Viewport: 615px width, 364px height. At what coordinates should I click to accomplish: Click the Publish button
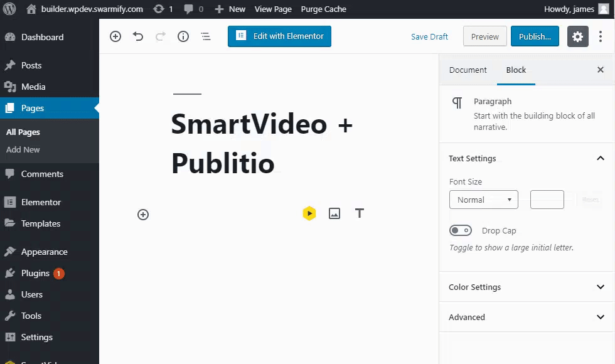(535, 36)
